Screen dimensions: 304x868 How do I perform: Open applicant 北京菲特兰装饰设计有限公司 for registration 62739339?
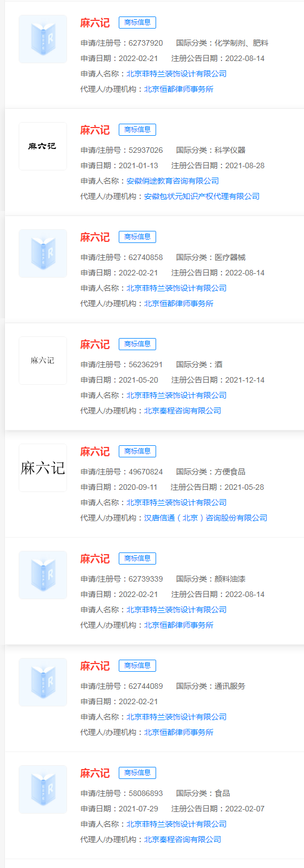pos(176,610)
